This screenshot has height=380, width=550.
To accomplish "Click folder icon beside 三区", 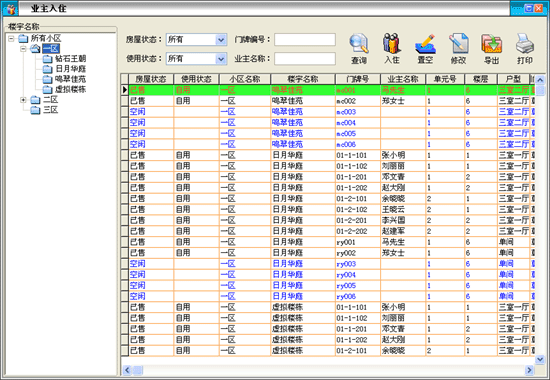I will point(35,110).
